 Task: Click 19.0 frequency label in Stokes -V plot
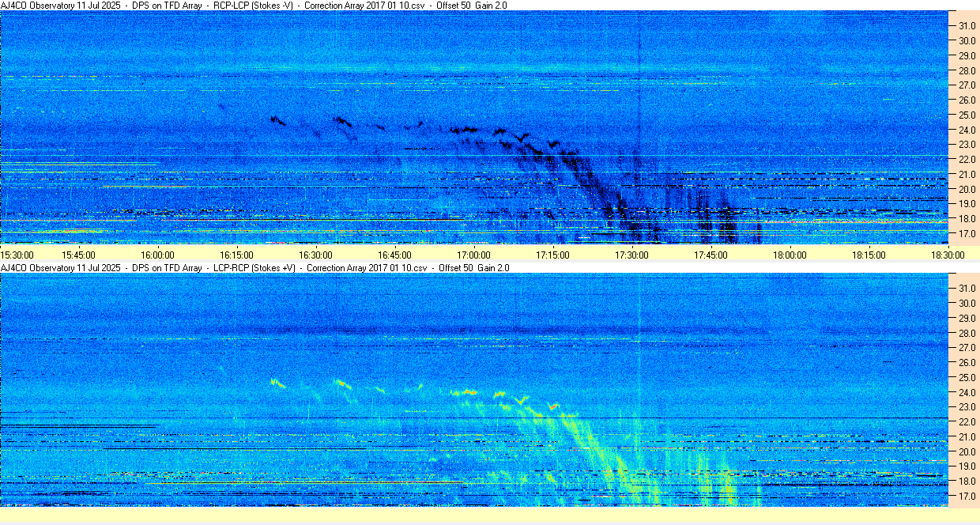[967, 204]
